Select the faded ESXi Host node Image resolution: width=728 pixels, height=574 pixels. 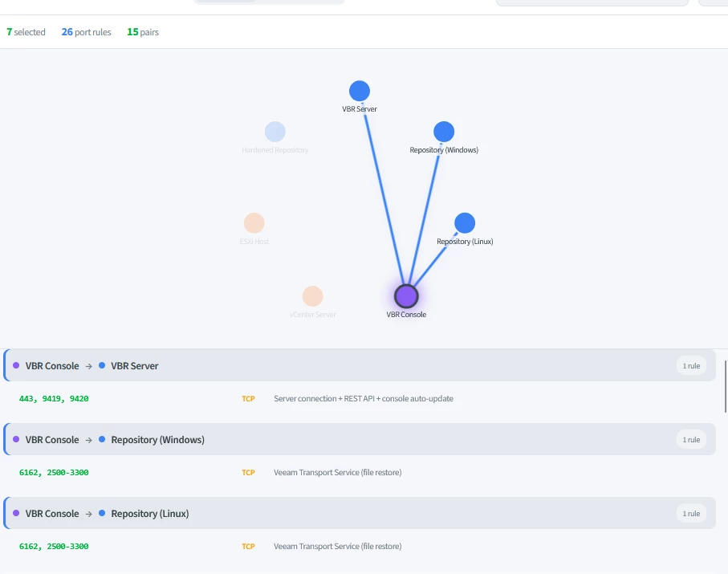[254, 223]
